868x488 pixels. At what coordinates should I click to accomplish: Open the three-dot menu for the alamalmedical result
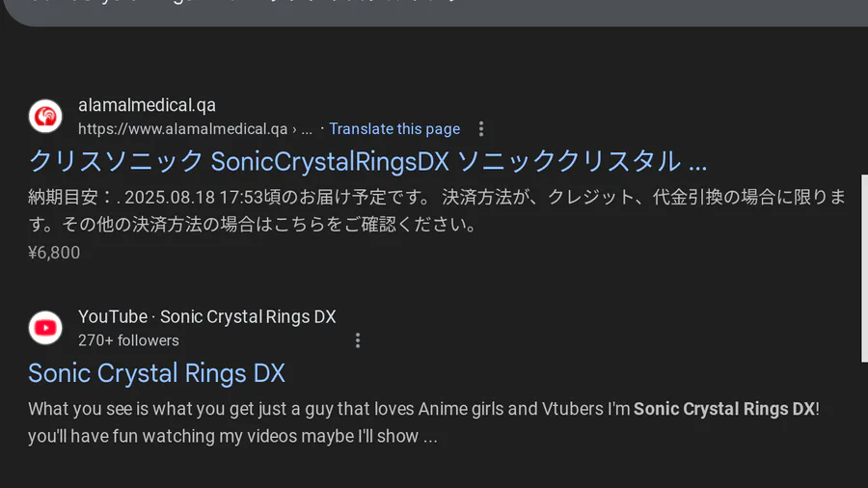[x=481, y=129]
